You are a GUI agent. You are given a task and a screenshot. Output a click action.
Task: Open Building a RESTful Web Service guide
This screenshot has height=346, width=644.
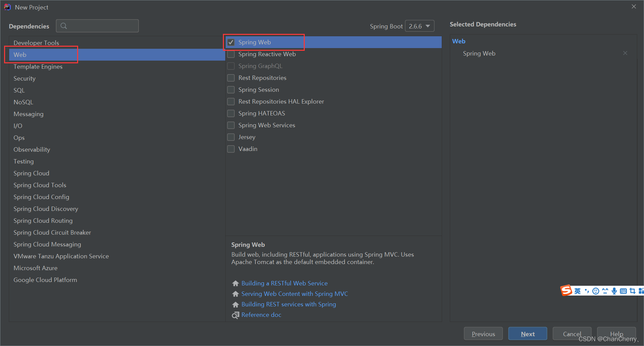click(284, 283)
